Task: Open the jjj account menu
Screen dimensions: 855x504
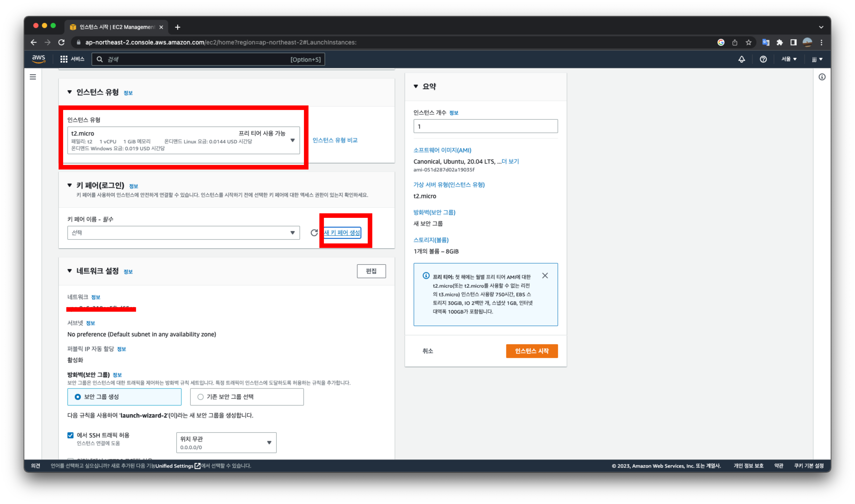Action: coord(817,59)
